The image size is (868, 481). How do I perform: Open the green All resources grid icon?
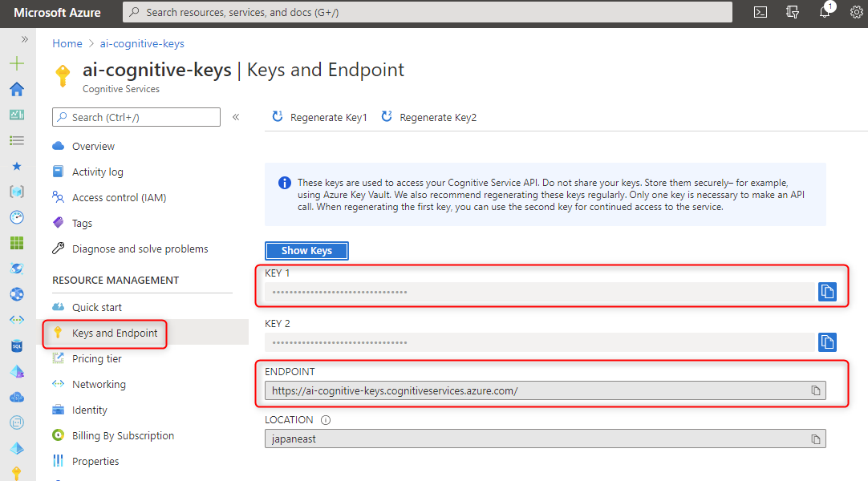coord(17,243)
